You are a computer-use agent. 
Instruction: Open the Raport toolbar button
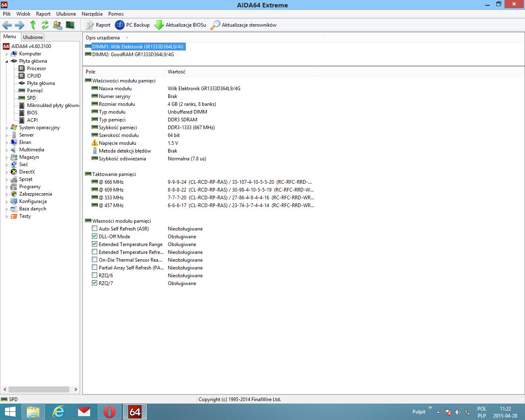98,25
